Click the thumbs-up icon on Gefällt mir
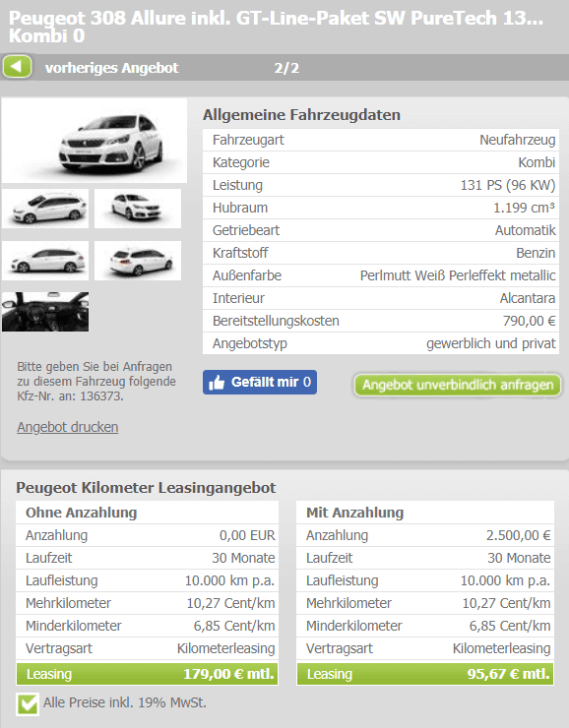 (x=217, y=383)
